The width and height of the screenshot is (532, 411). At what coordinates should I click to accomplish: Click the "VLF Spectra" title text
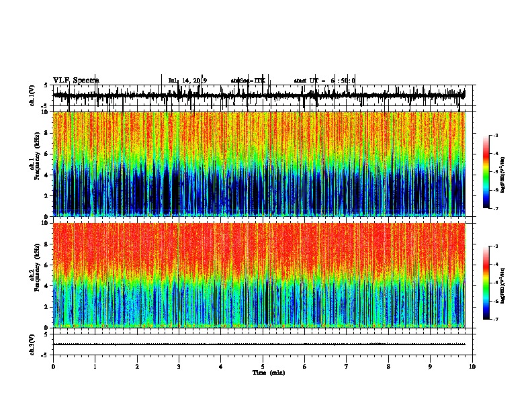[76, 81]
